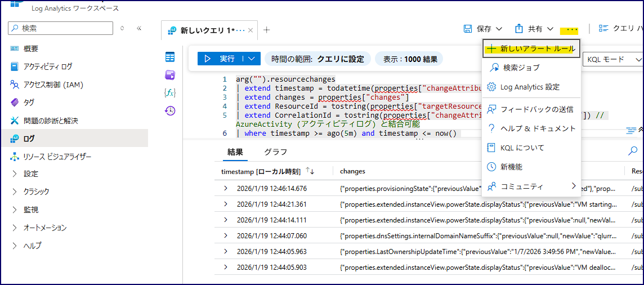Click the three-dot more options icon
644x285 pixels.
click(572, 29)
